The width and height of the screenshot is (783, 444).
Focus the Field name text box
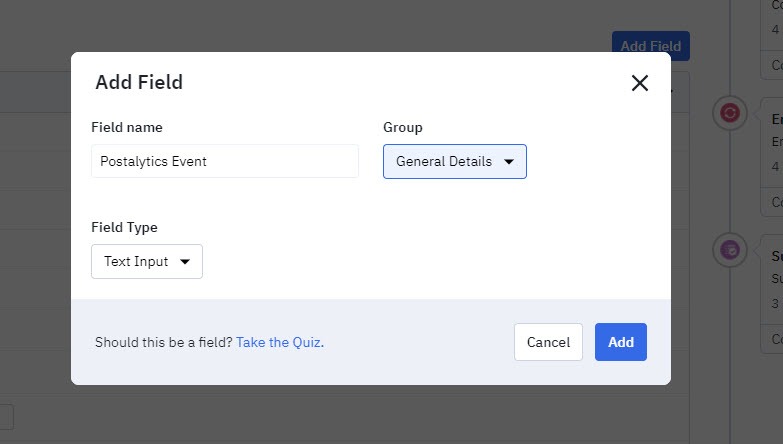point(225,161)
